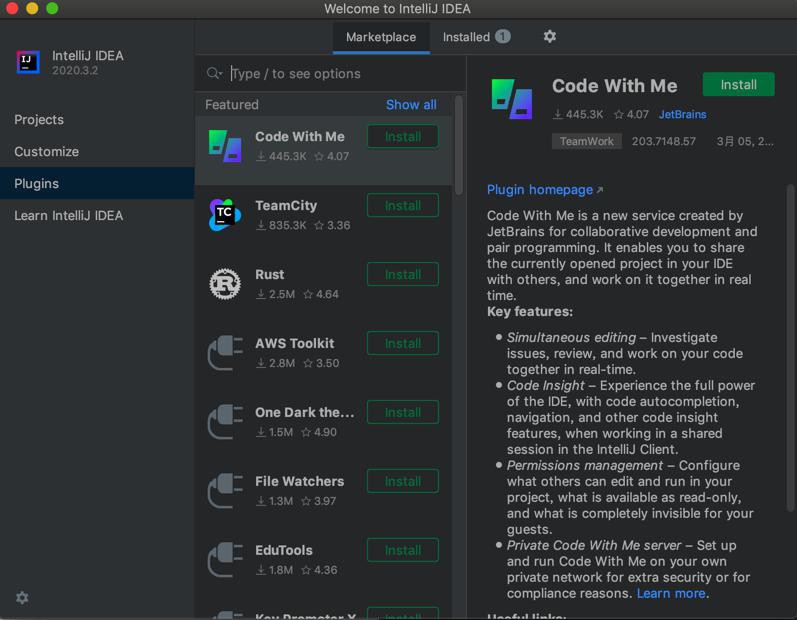Click the plugin list scrollbar
Image resolution: width=797 pixels, height=620 pixels.
458,146
